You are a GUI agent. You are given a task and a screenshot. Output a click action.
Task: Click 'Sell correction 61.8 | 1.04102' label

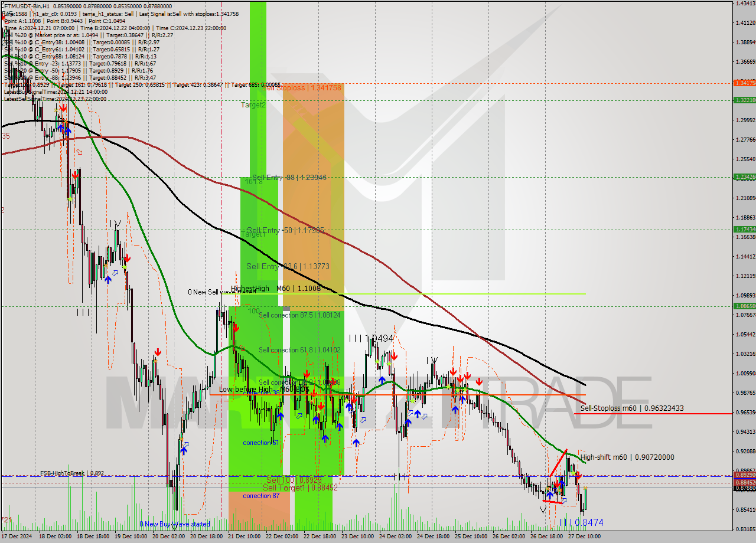[299, 350]
